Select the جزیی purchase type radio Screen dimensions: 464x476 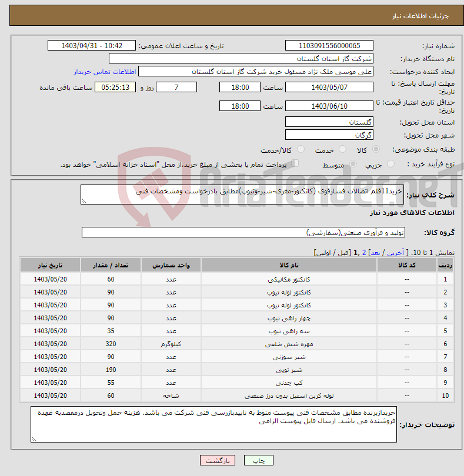pyautogui.click(x=390, y=164)
